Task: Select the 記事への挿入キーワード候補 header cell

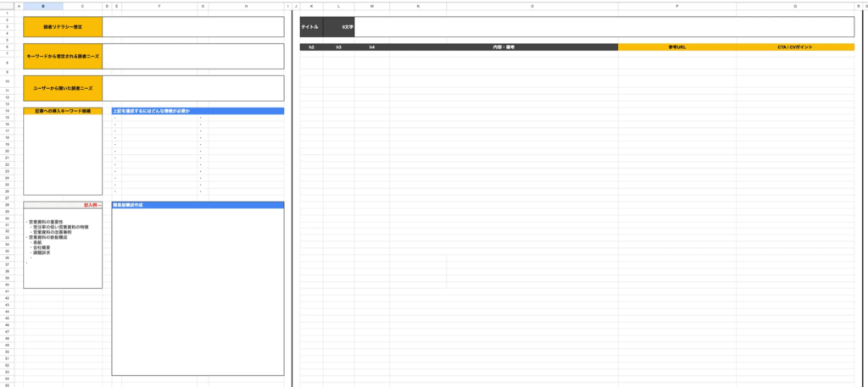Action: coord(63,111)
